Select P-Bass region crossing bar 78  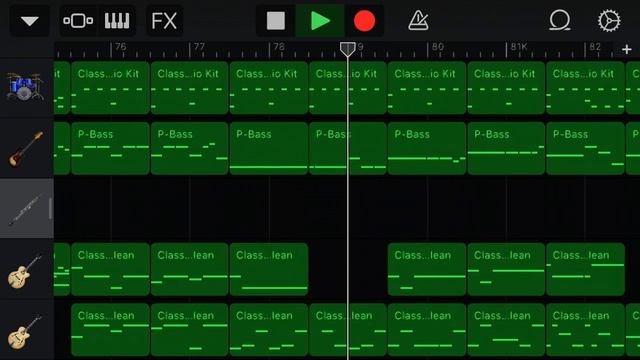pyautogui.click(x=269, y=149)
